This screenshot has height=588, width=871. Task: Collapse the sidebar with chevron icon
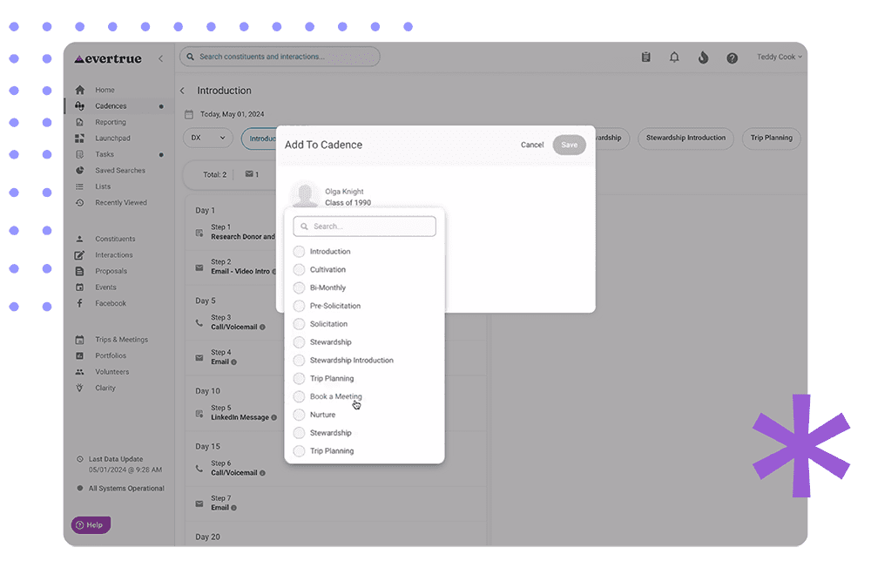(x=160, y=58)
